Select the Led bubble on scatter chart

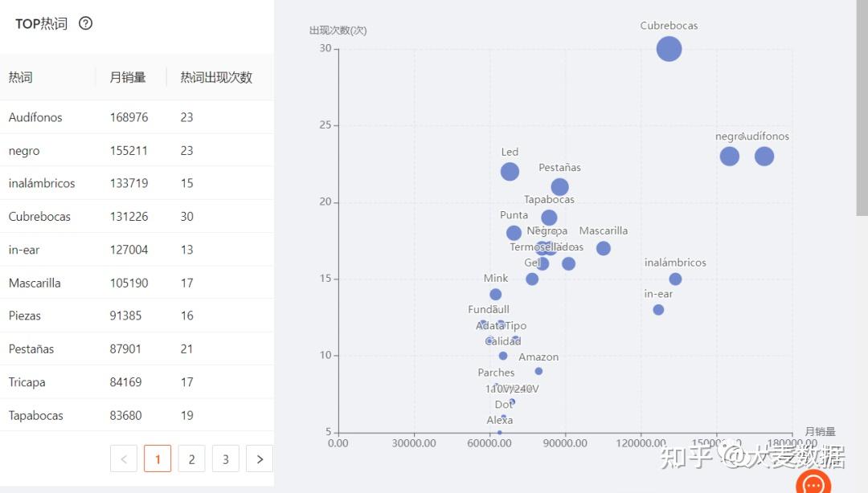[510, 172]
